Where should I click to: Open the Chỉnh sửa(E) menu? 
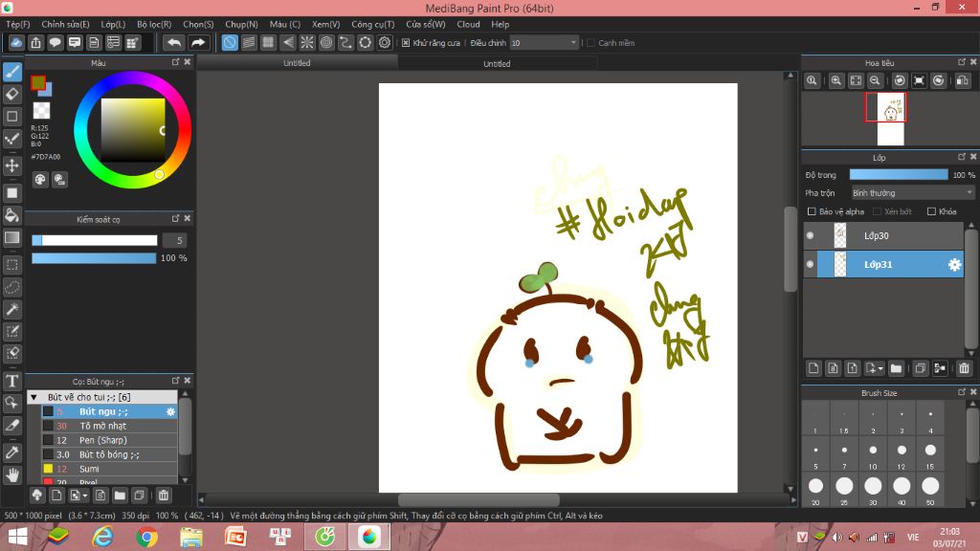coord(66,24)
